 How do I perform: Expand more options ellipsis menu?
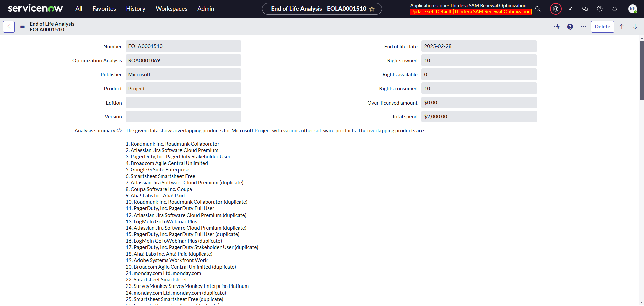[583, 27]
